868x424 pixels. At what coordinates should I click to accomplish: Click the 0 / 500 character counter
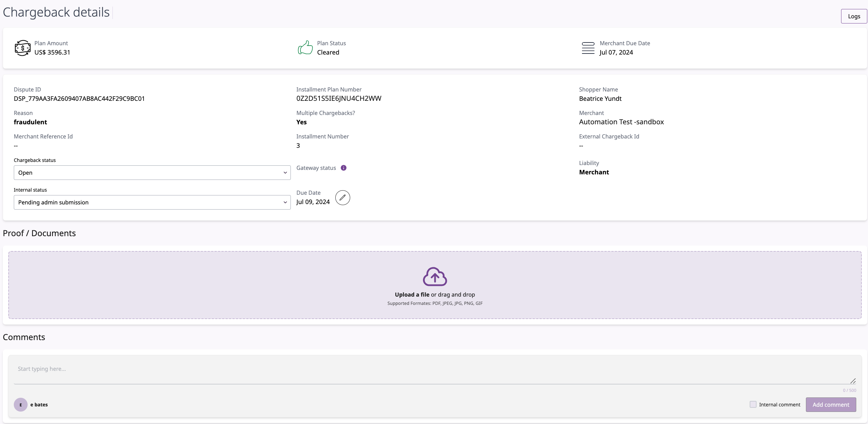[x=849, y=391]
